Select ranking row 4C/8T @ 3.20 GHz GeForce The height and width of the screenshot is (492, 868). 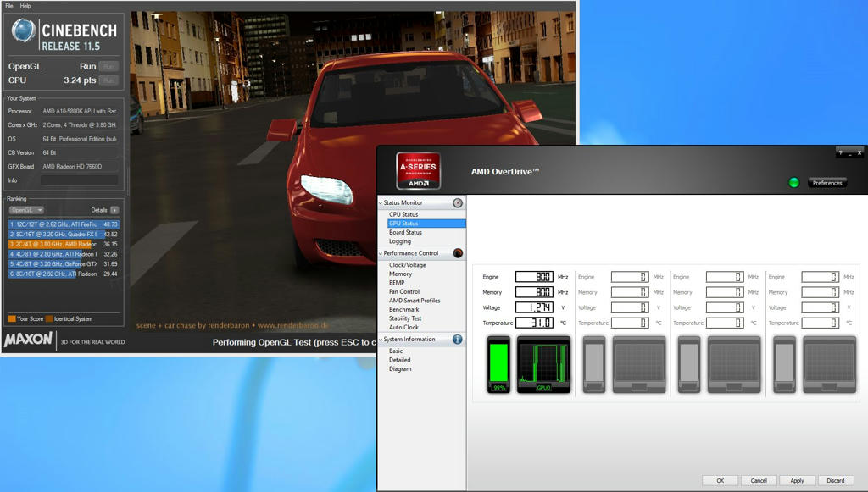64,264
